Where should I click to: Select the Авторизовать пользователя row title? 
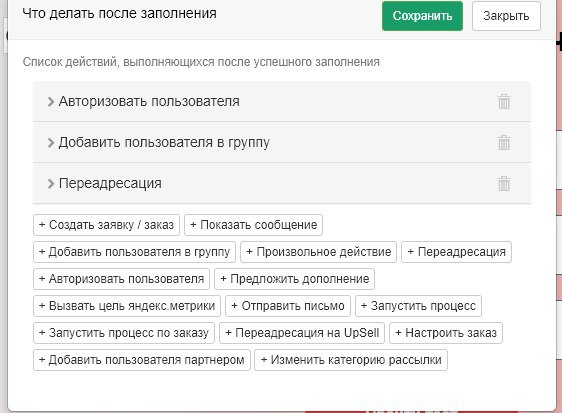pyautogui.click(x=149, y=101)
